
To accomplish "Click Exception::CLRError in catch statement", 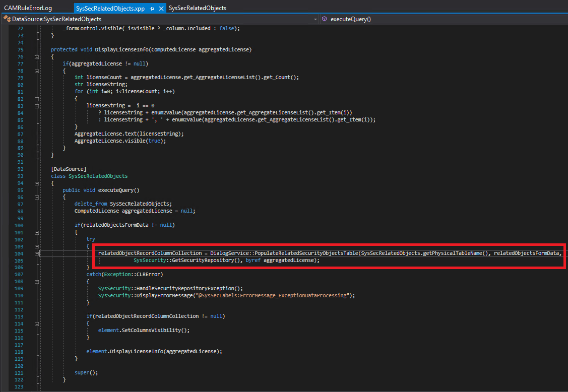I will pyautogui.click(x=132, y=274).
